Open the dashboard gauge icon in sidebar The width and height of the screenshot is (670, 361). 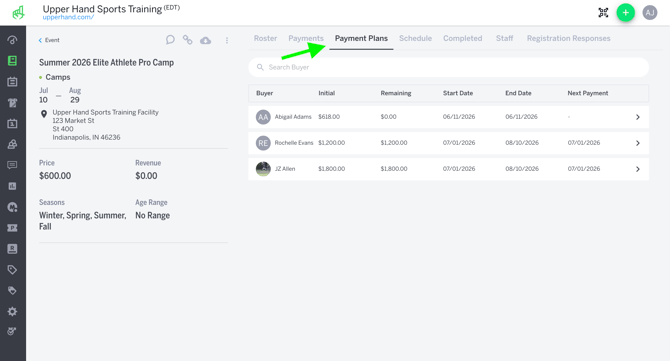tap(12, 40)
